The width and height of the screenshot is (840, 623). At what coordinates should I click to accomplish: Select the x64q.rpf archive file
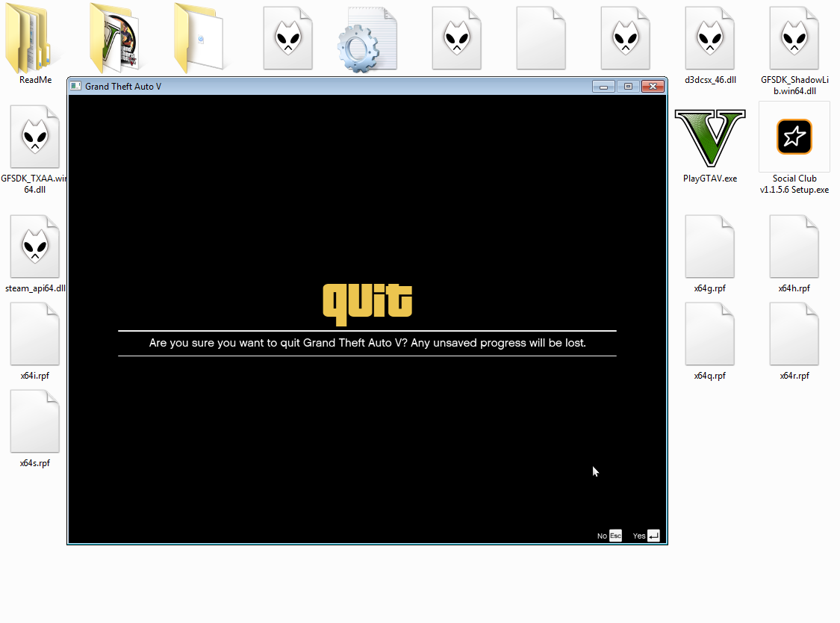click(710, 334)
